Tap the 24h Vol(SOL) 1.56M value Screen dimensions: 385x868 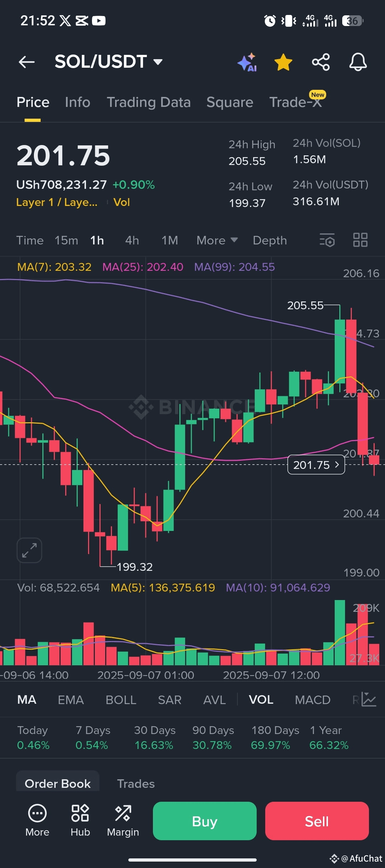(x=309, y=159)
